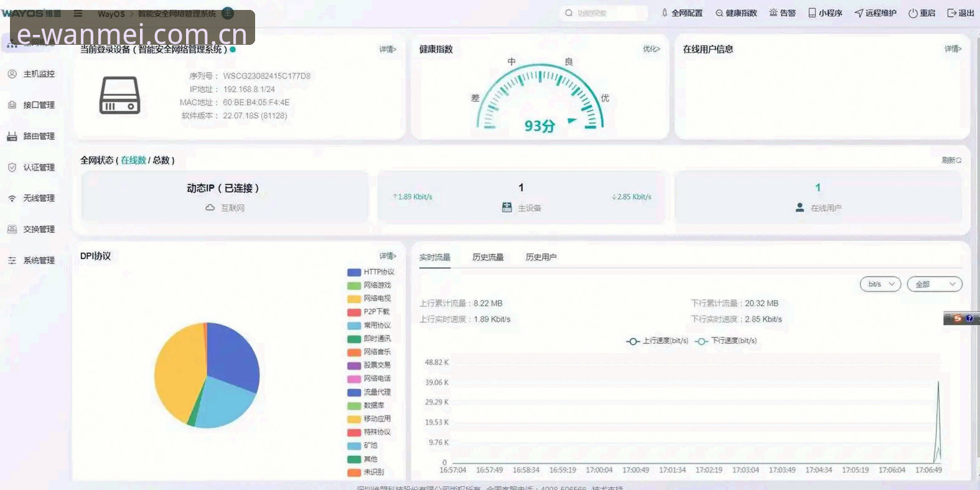Toggle 网络电视 in the DPI legend
Image resolution: width=980 pixels, height=490 pixels.
coord(369,299)
